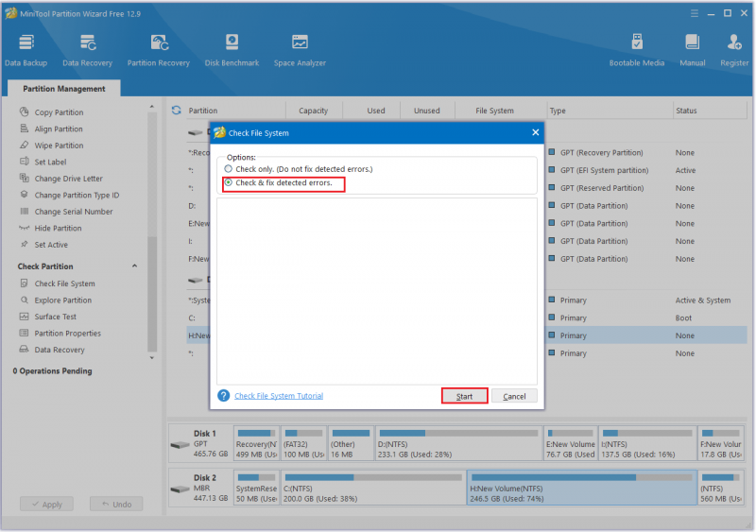Select H:New Volume block in disk map
The image size is (756, 532).
(x=582, y=488)
